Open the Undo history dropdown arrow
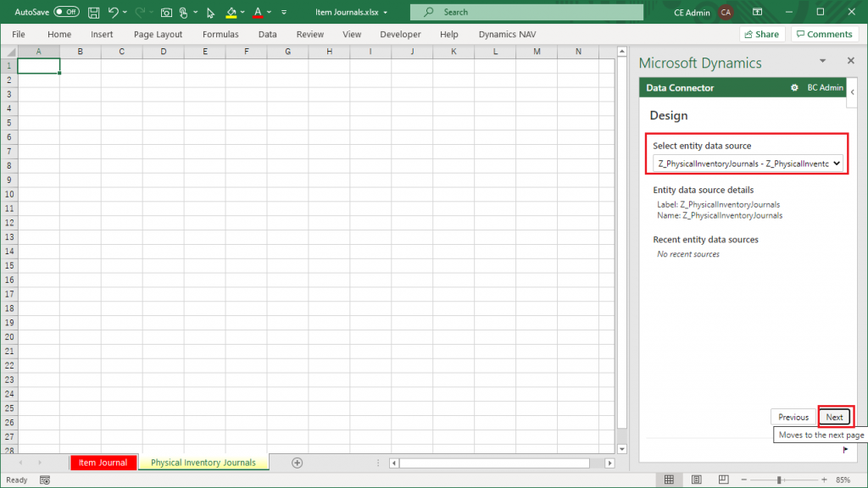 (125, 12)
